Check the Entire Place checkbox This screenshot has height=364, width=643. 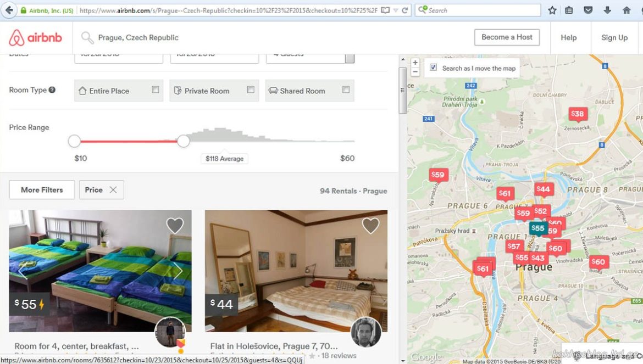click(156, 89)
